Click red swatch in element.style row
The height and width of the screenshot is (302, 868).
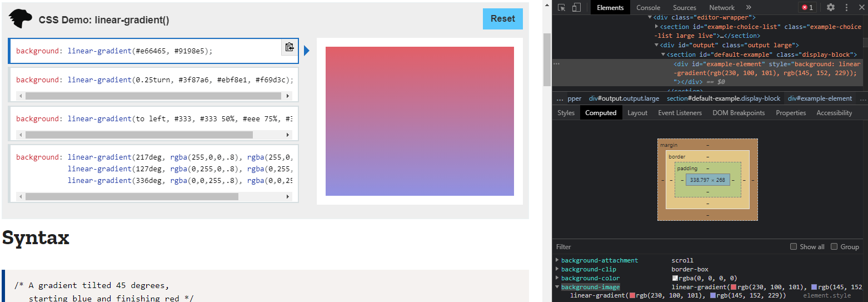(x=632, y=295)
